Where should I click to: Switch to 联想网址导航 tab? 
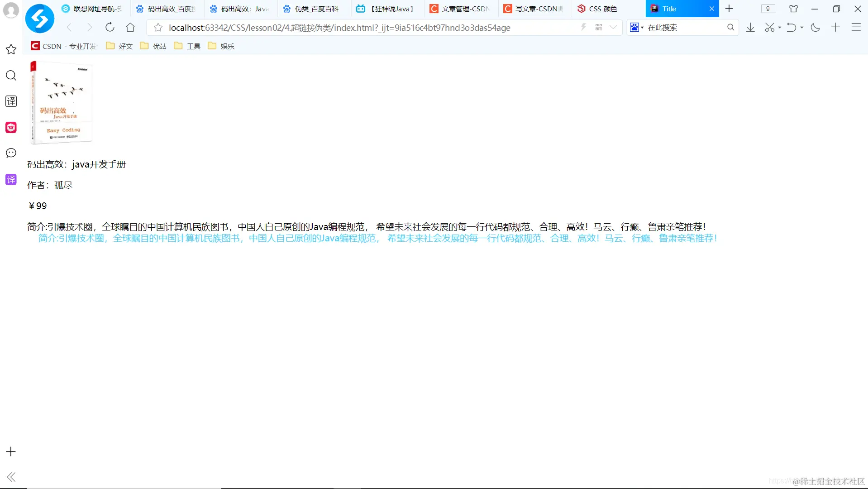93,9
